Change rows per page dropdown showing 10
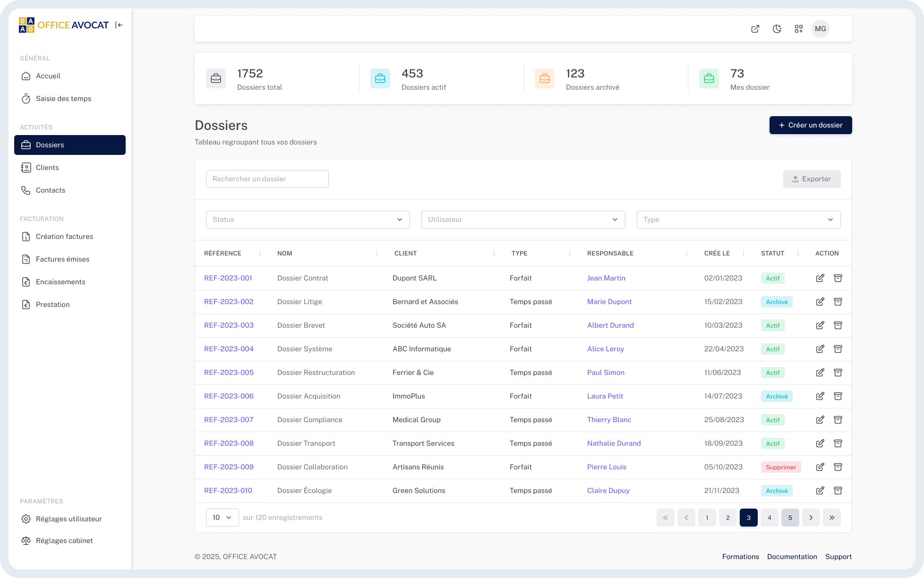 pos(222,518)
